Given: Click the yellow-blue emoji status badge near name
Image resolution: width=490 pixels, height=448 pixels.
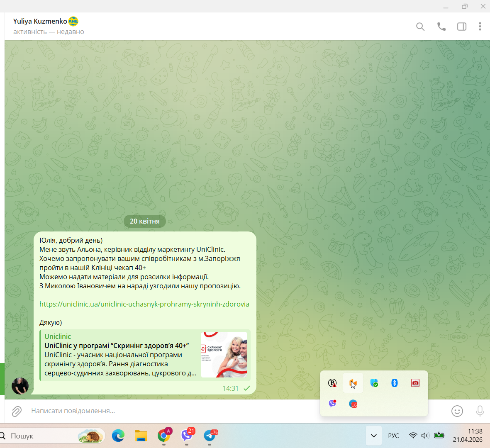Looking at the screenshot, I should pos(73,21).
